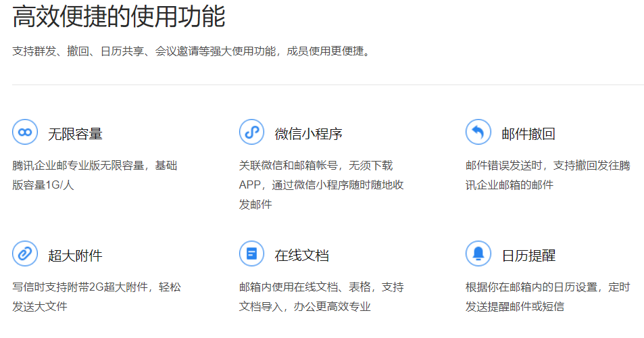644x338 pixels.
Task: Click the description mentioning 基础版容量1G/人
Action: (95, 174)
